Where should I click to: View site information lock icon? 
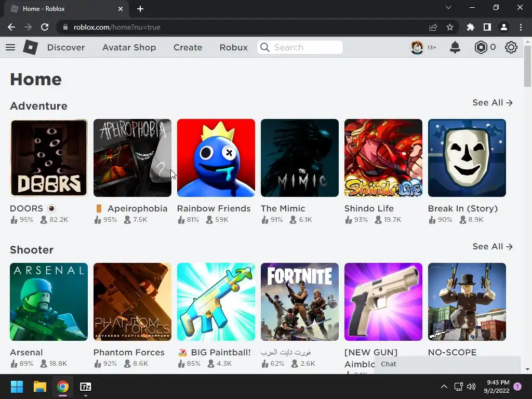coord(65,27)
